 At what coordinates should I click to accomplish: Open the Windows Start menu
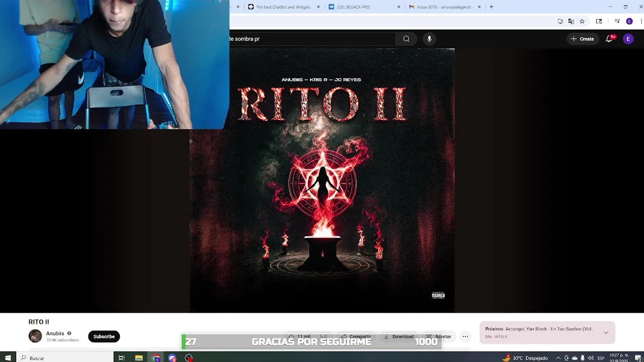8,358
